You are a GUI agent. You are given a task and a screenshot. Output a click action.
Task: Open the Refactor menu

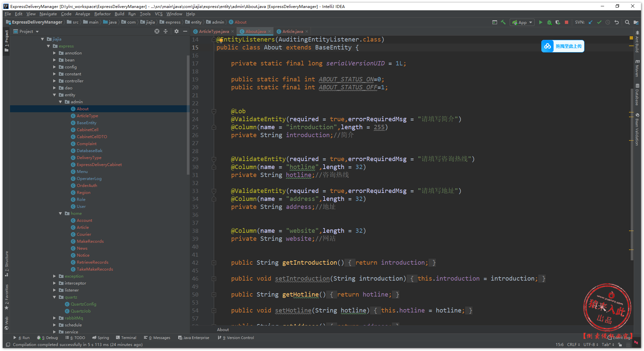click(102, 14)
